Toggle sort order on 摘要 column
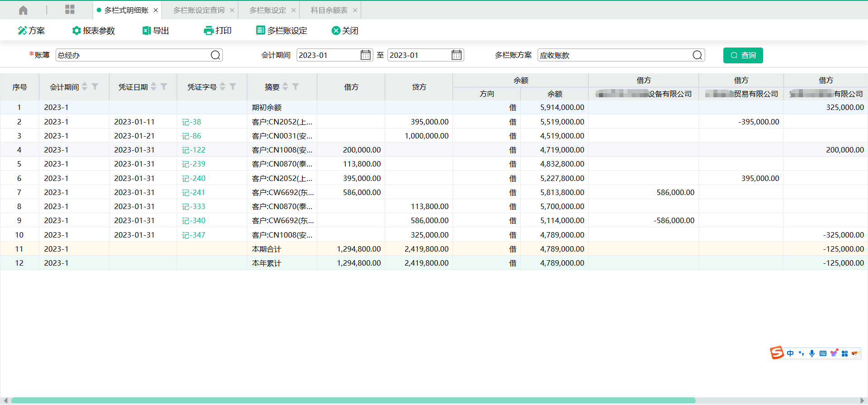The height and width of the screenshot is (405, 868). click(285, 86)
